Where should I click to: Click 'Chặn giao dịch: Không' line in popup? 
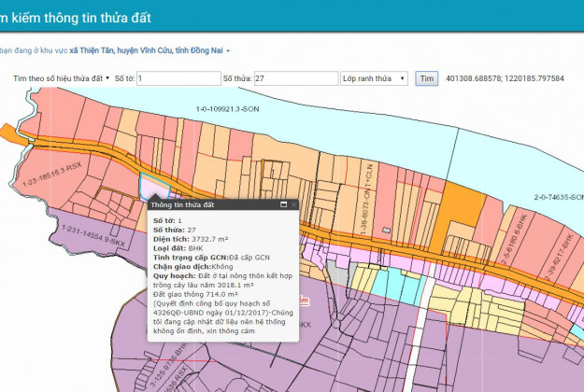192,267
